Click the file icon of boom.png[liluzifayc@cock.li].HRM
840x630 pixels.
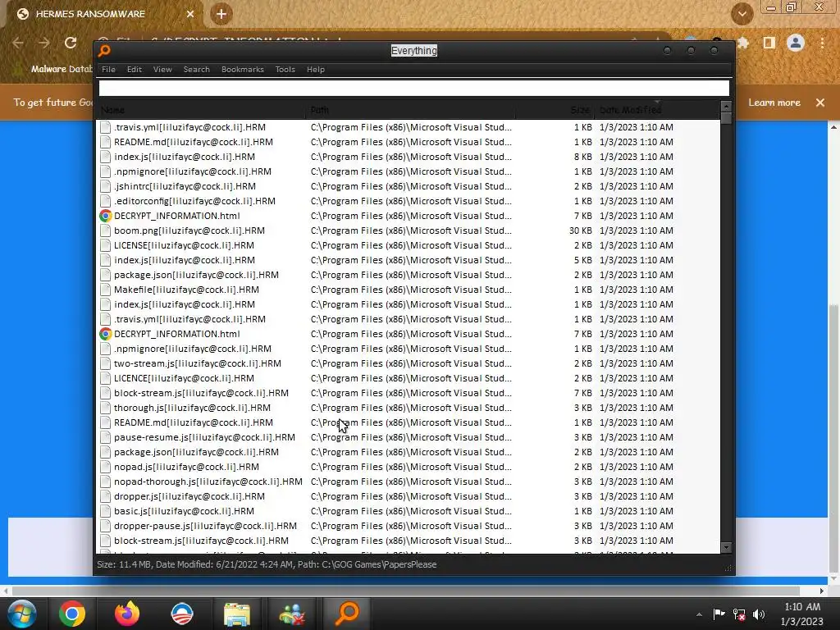[106, 231]
